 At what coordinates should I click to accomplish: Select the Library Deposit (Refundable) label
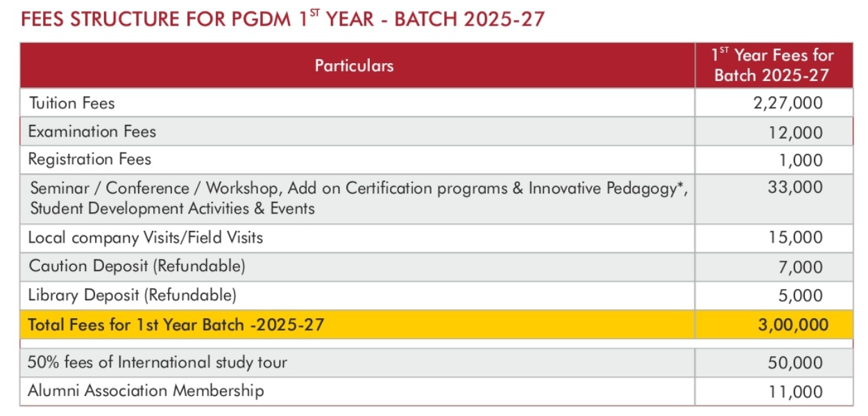point(133,295)
